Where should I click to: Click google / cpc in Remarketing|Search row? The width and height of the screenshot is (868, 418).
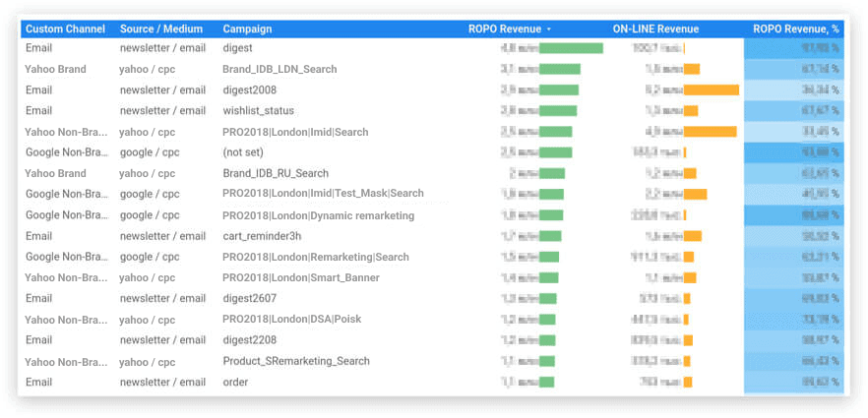[x=150, y=257]
